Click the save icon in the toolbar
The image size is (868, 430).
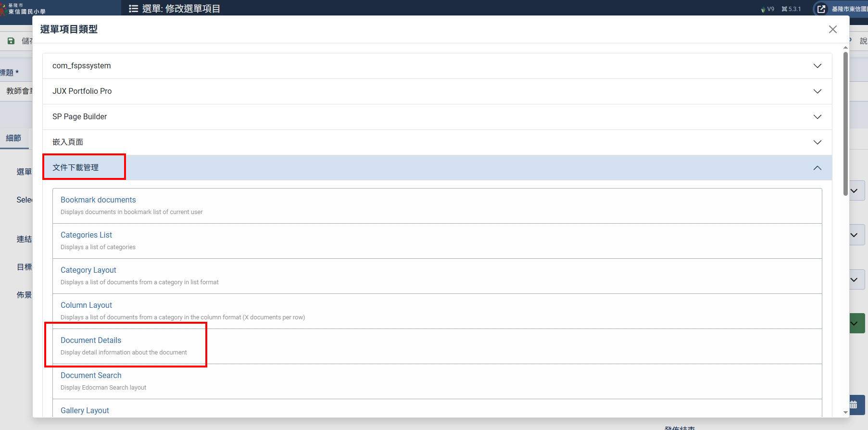pos(11,41)
